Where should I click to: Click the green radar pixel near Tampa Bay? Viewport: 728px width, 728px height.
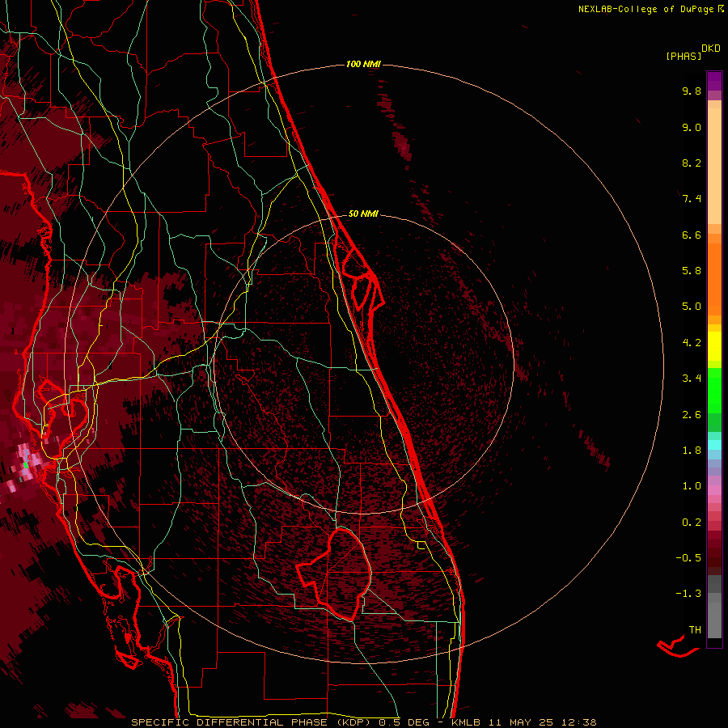pyautogui.click(x=26, y=465)
